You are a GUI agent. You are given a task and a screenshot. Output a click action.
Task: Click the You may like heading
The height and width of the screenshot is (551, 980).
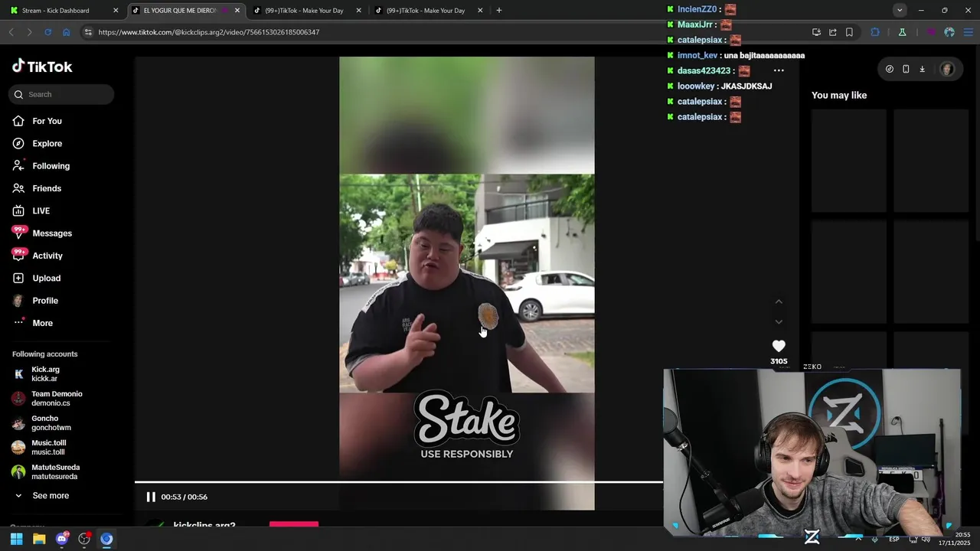point(839,96)
